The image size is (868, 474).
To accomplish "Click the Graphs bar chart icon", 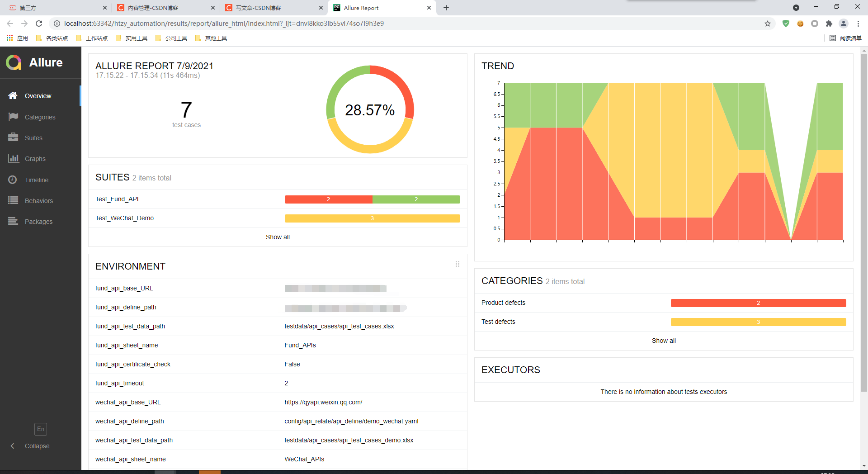I will (13, 158).
